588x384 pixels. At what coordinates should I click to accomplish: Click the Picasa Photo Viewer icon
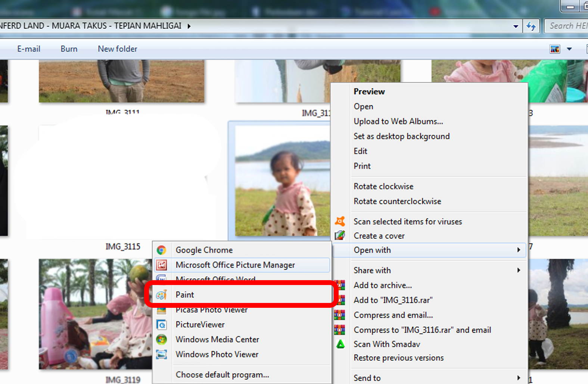click(x=161, y=310)
